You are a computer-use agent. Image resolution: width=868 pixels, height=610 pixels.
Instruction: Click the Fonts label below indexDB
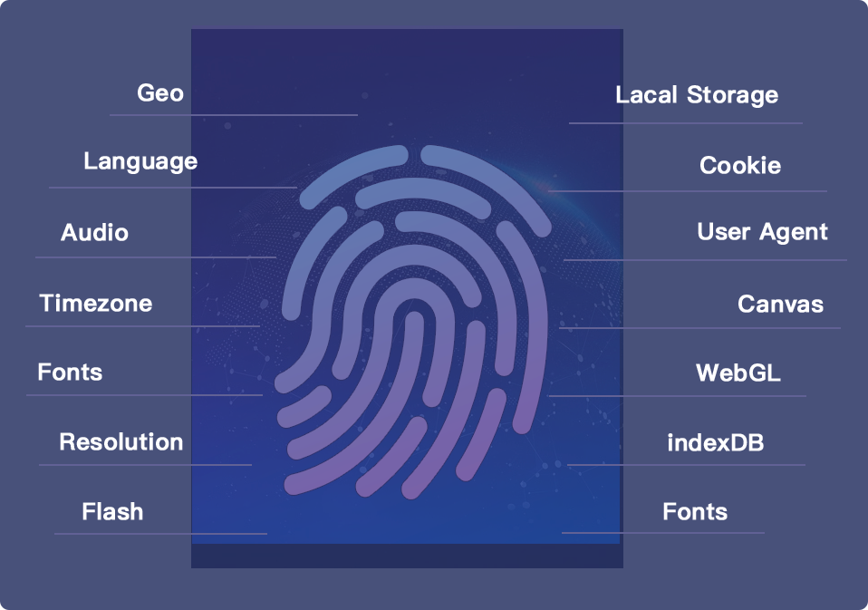(695, 512)
